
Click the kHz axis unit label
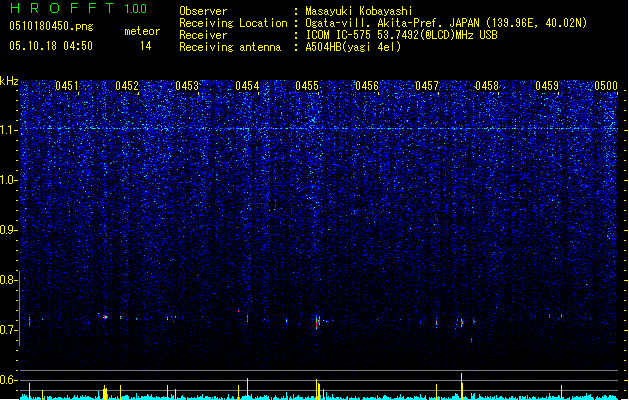(x=9, y=81)
